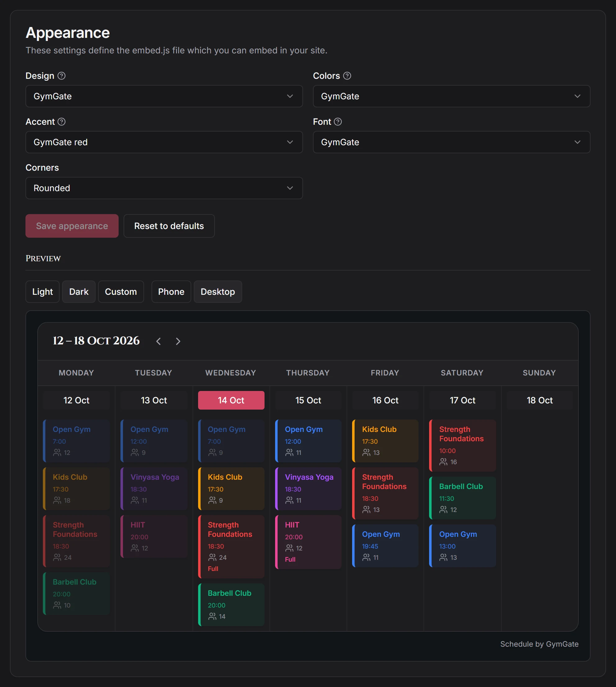The image size is (616, 687).
Task: Open Thursday HIIT 20:00 class card
Action: coord(308,542)
